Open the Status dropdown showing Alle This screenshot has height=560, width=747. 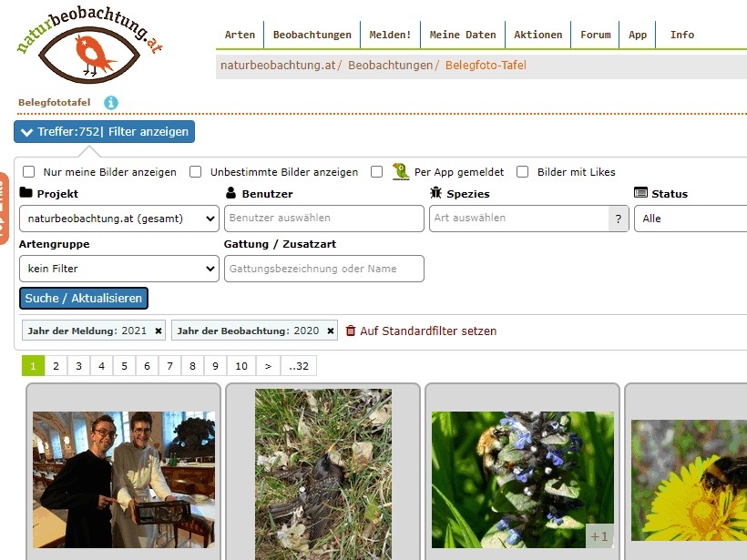[691, 219]
